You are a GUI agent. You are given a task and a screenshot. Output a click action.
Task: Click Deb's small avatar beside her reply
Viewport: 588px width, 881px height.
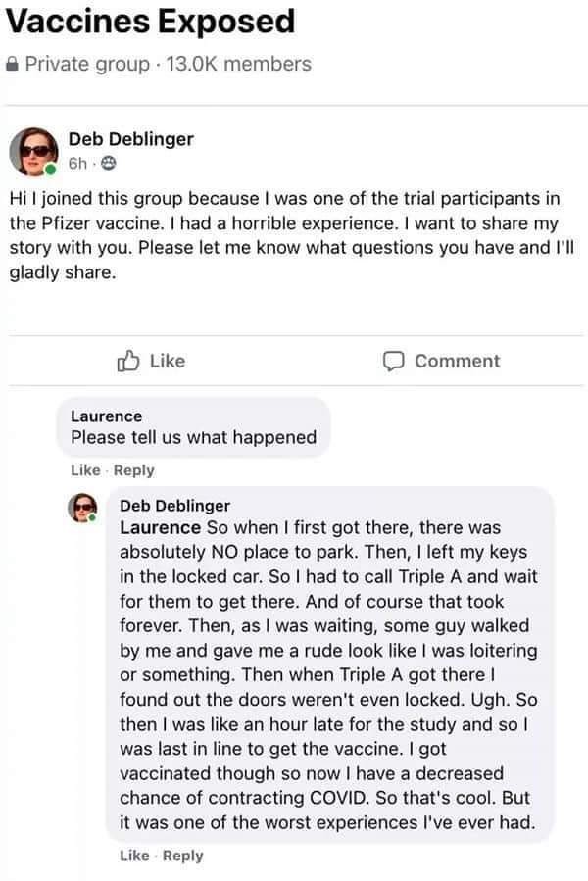click(82, 508)
